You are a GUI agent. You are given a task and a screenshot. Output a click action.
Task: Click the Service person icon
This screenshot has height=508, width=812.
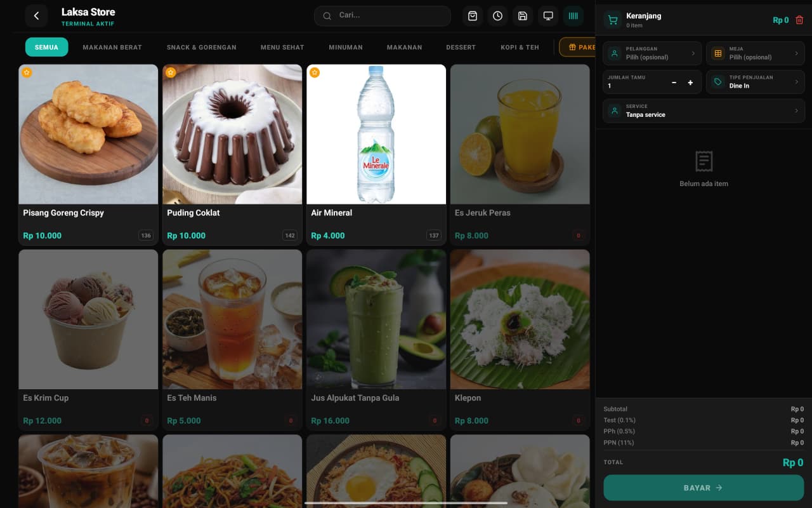coord(614,111)
